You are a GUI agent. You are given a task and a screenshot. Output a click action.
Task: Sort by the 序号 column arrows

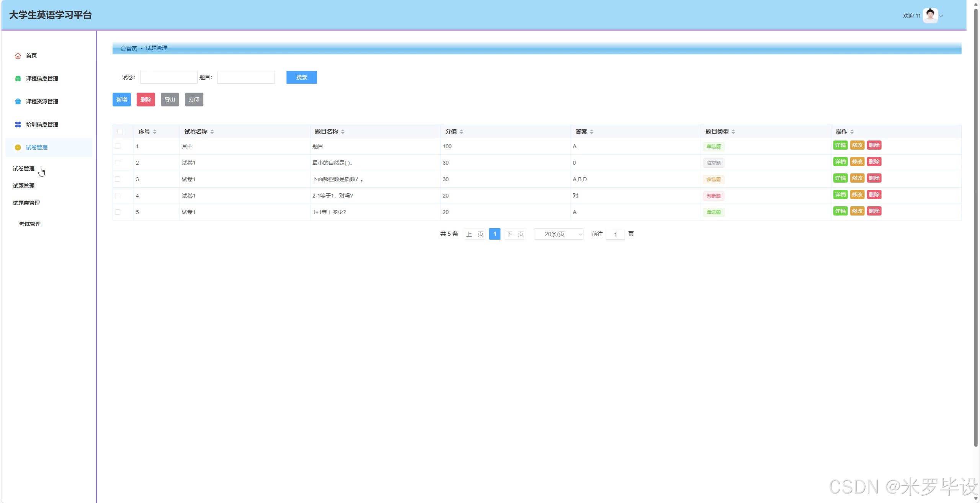(x=155, y=132)
